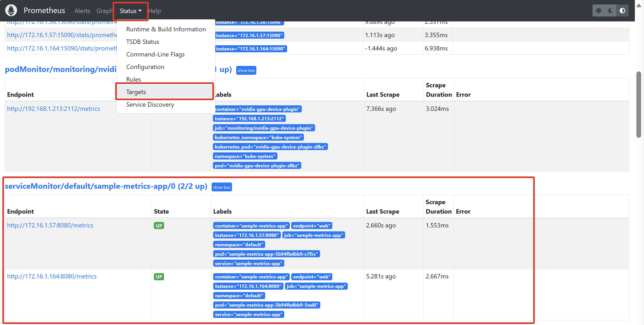
Task: Open the Status dropdown menu
Action: pyautogui.click(x=130, y=11)
